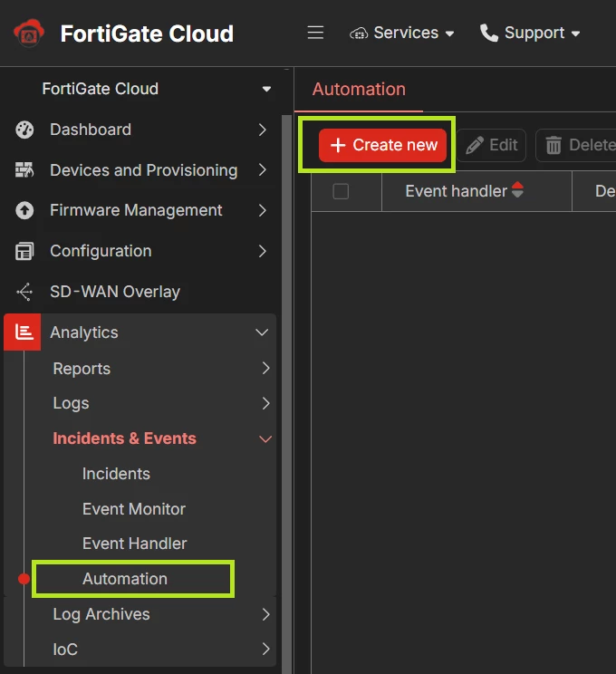Click the Dashboard gauge icon

coord(24,130)
